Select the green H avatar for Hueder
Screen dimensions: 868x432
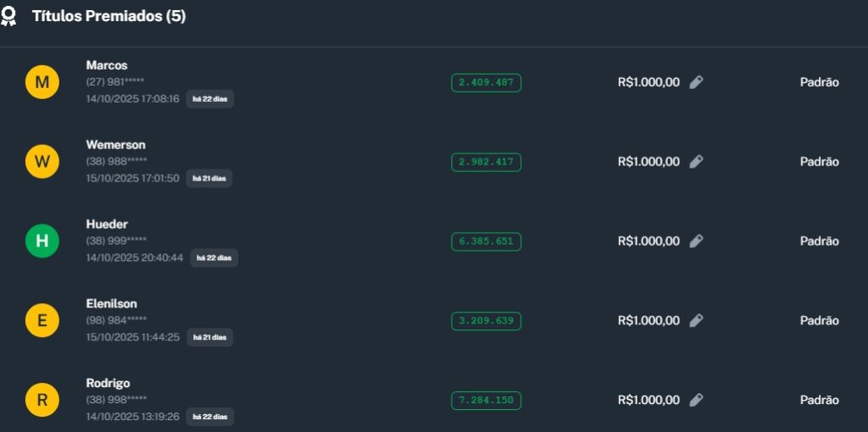pos(42,241)
